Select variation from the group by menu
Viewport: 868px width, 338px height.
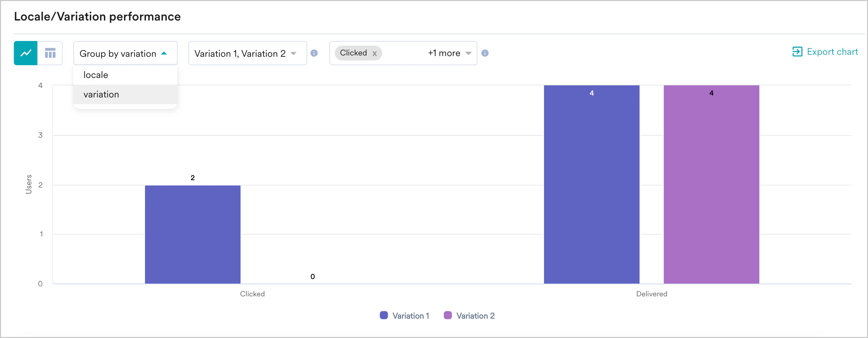tap(101, 94)
